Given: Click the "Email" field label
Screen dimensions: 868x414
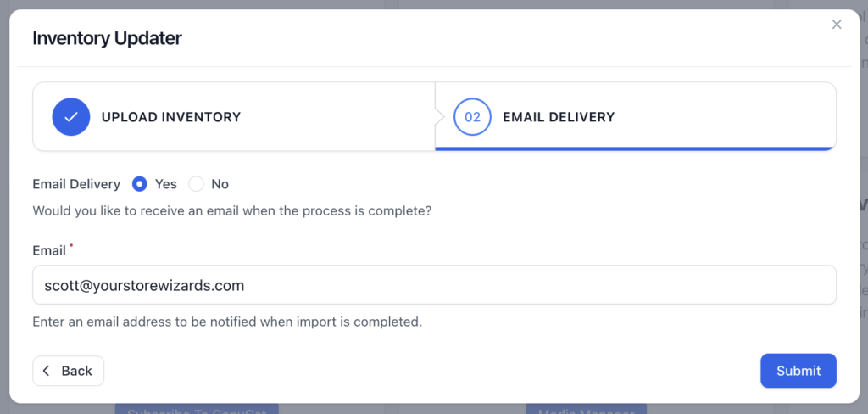Looking at the screenshot, I should point(49,250).
